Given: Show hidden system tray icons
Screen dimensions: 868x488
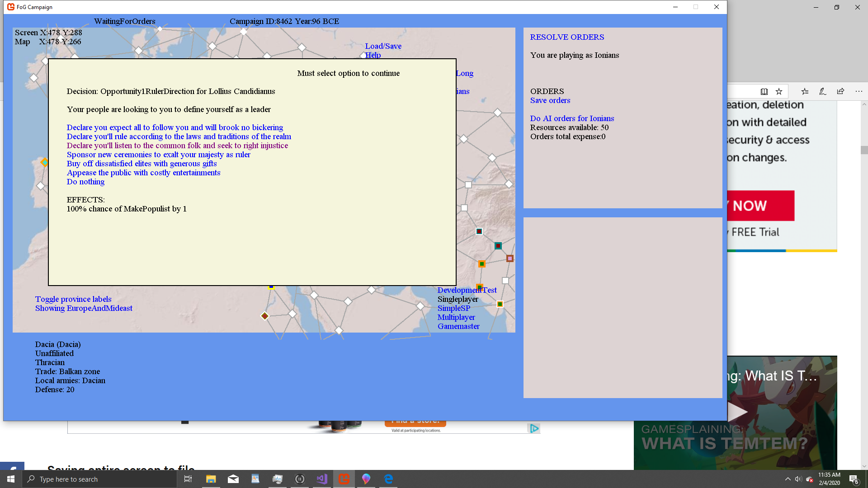Looking at the screenshot, I should (x=788, y=479).
